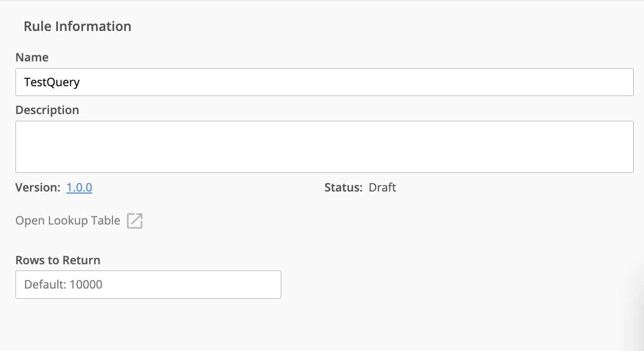This screenshot has height=351, width=644.
Task: Open version 1.0.0 link
Action: (79, 187)
